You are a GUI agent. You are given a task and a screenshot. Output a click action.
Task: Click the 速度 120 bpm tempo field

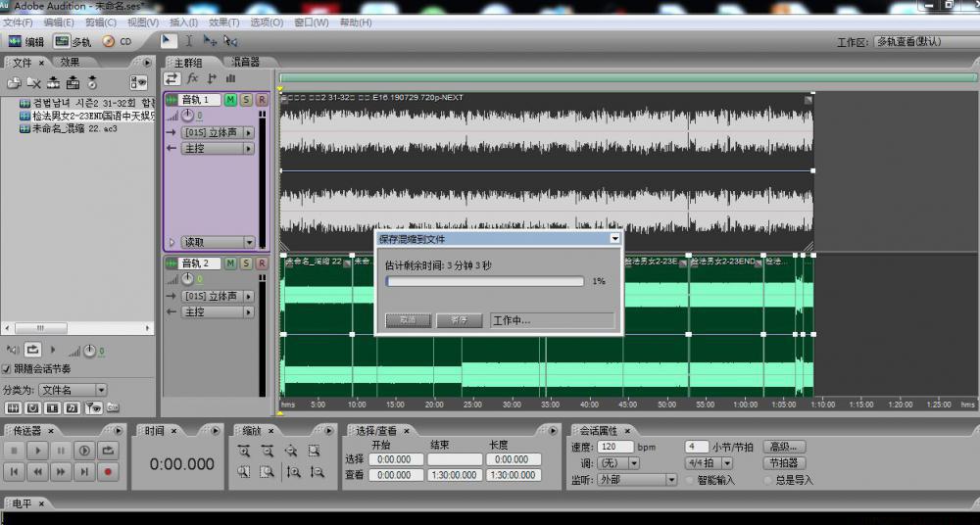tap(615, 447)
